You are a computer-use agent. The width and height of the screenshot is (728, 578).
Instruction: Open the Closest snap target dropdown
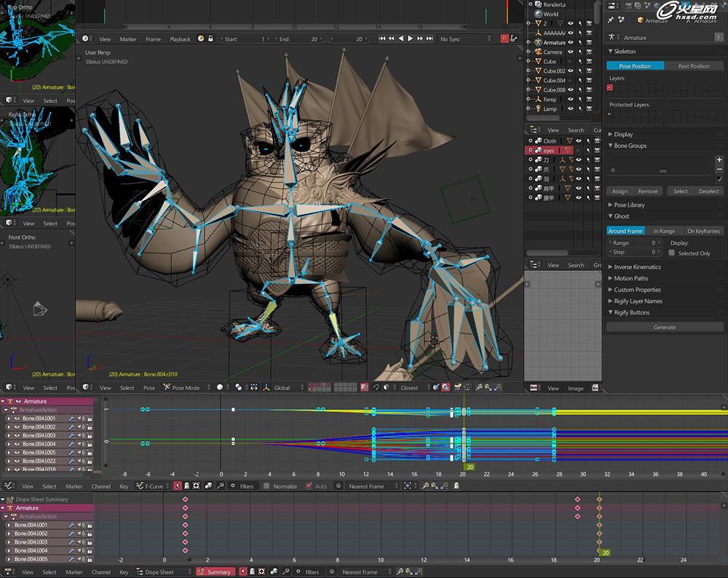tap(415, 387)
